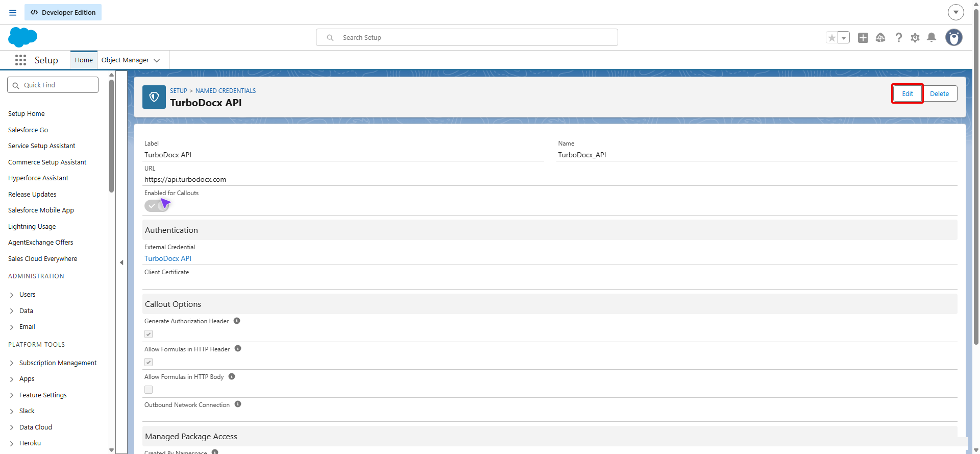Expand the Apps tree node
This screenshot has width=980, height=454.
[12, 379]
